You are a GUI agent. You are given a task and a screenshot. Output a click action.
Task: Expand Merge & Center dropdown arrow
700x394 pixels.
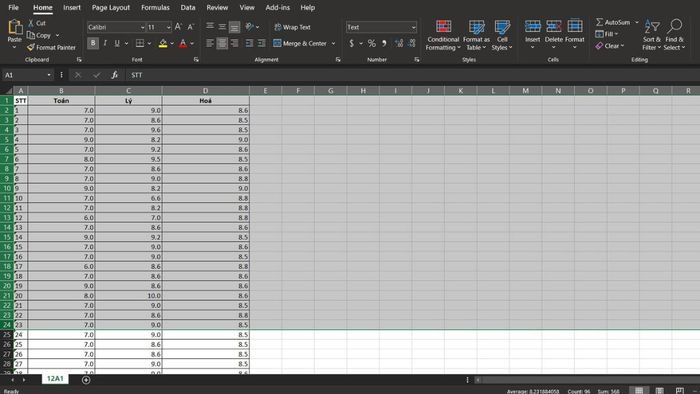333,44
